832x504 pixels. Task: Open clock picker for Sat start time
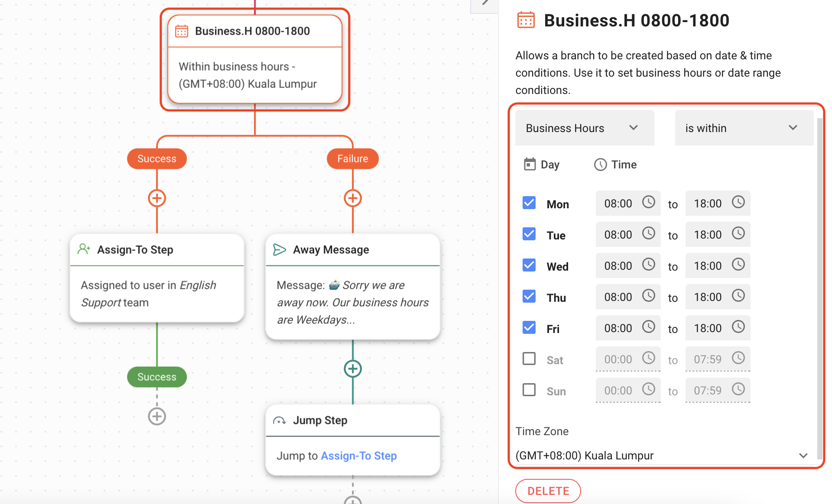[x=649, y=358]
